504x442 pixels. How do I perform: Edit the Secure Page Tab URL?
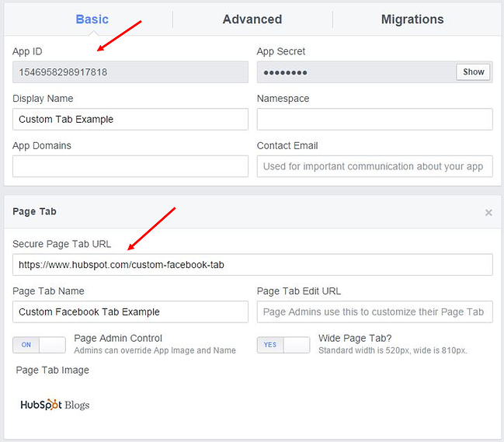(252, 265)
